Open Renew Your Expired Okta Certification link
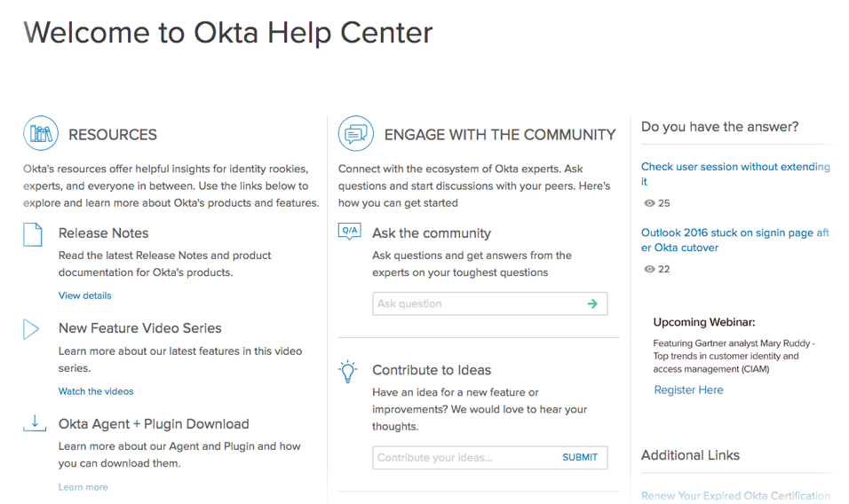This screenshot has height=504, width=849. (x=735, y=496)
